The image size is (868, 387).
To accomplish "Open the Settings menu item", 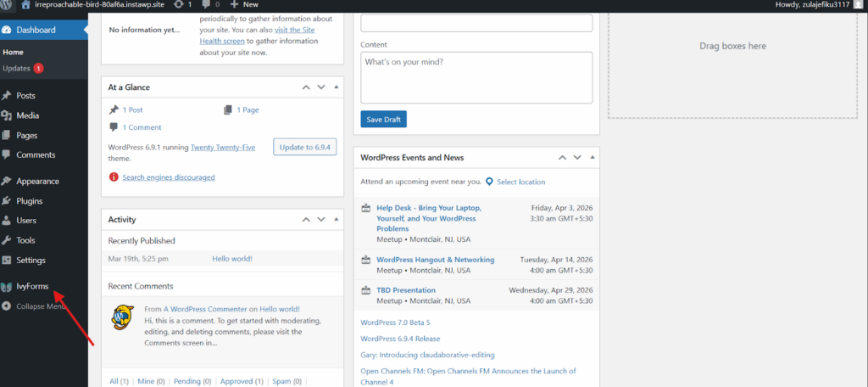I will coord(31,260).
